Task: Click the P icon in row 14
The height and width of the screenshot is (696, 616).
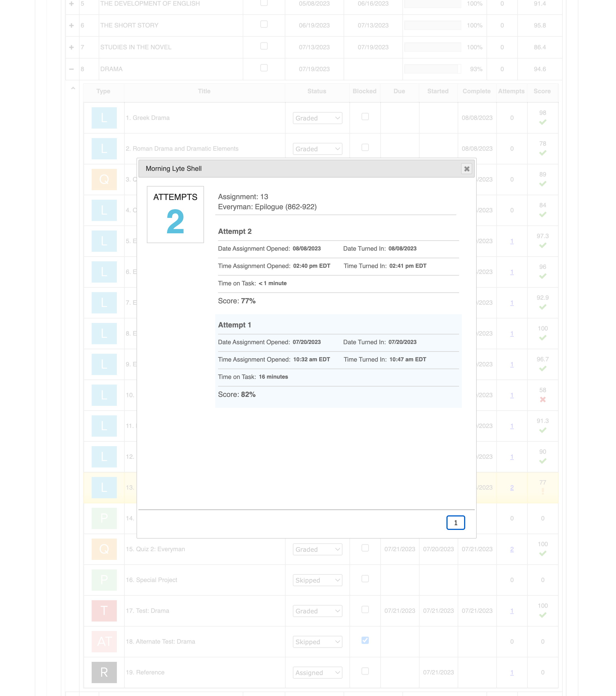Action: [x=104, y=518]
